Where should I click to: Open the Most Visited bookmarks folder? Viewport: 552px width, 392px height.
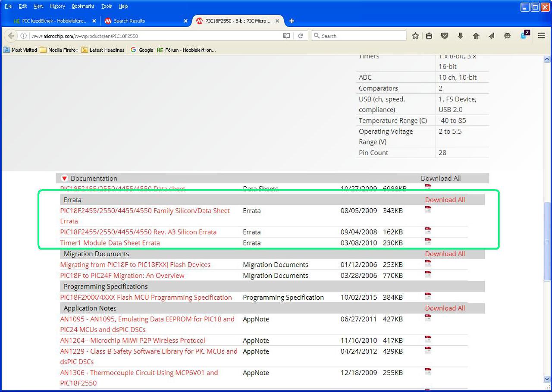point(20,50)
